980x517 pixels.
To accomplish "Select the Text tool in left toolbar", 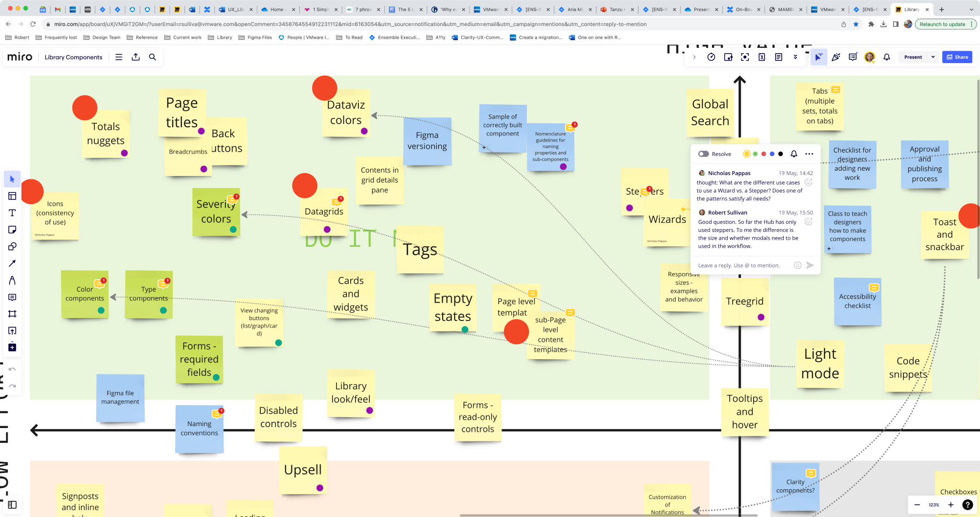I will point(12,213).
